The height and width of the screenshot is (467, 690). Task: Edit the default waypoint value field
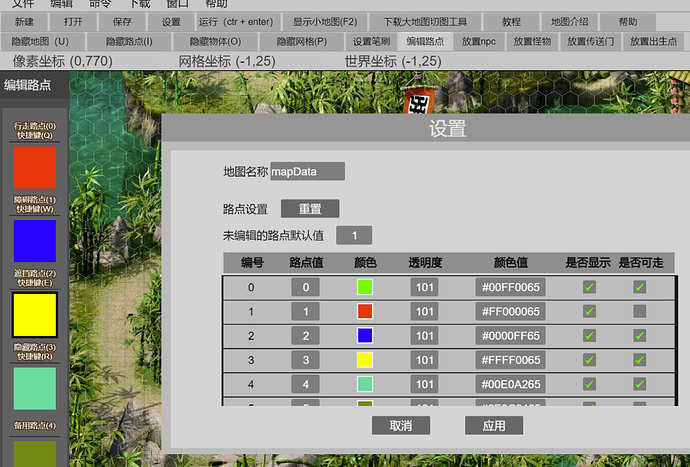coord(354,235)
